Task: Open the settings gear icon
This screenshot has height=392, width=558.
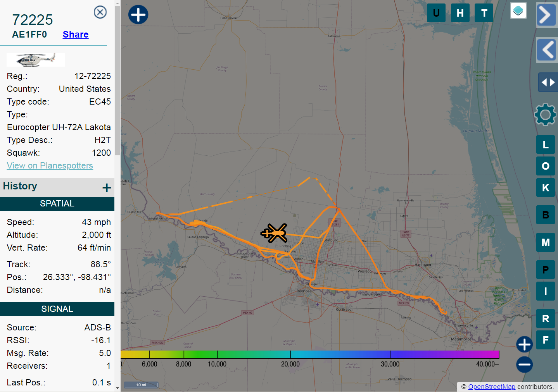Action: 545,115
